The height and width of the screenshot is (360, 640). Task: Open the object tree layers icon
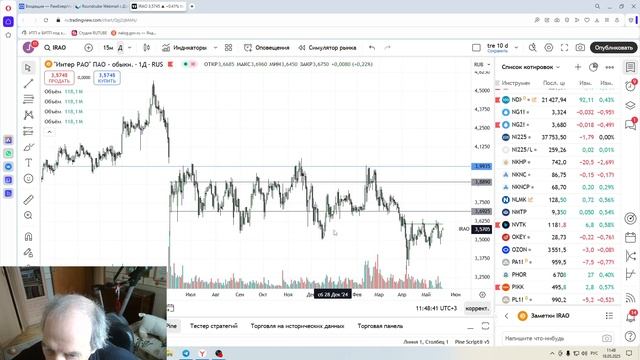point(631,105)
